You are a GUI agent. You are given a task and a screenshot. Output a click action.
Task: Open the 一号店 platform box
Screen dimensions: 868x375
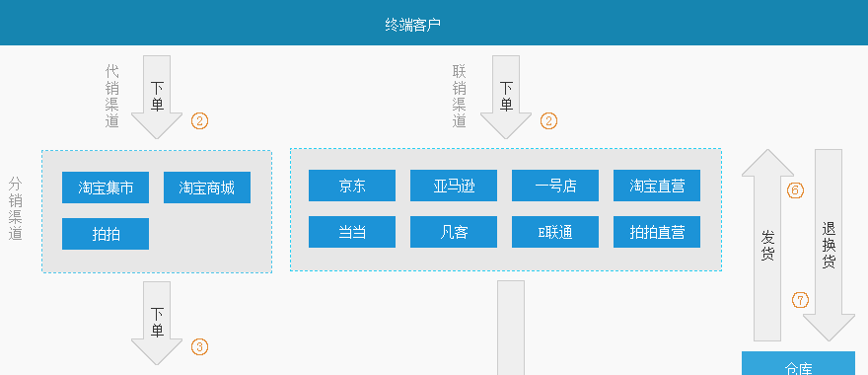[555, 186]
